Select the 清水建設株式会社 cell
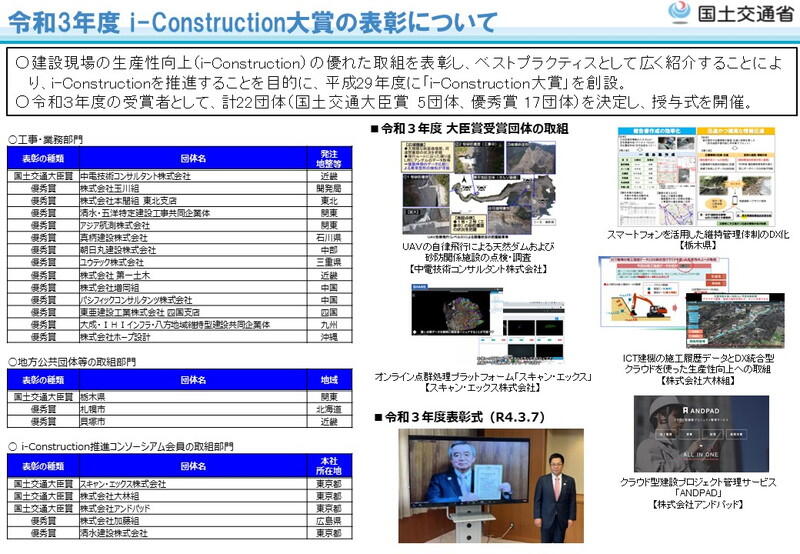Viewport: 800px width, 554px height. point(193,533)
